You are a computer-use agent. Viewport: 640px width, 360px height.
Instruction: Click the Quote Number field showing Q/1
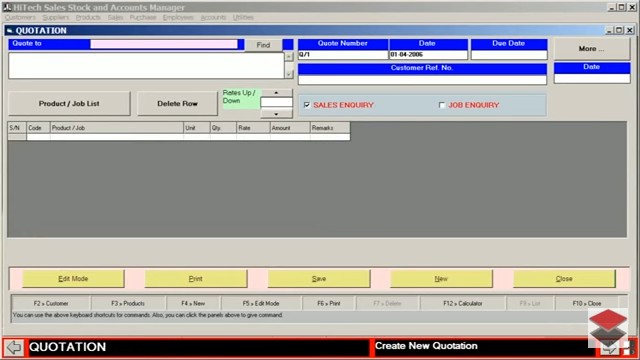click(x=343, y=55)
